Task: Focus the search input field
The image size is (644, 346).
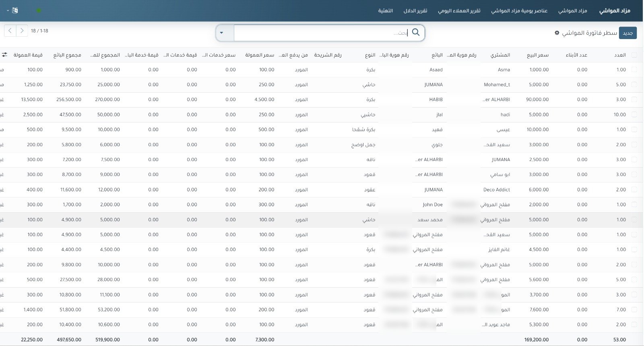Action: 322,33
